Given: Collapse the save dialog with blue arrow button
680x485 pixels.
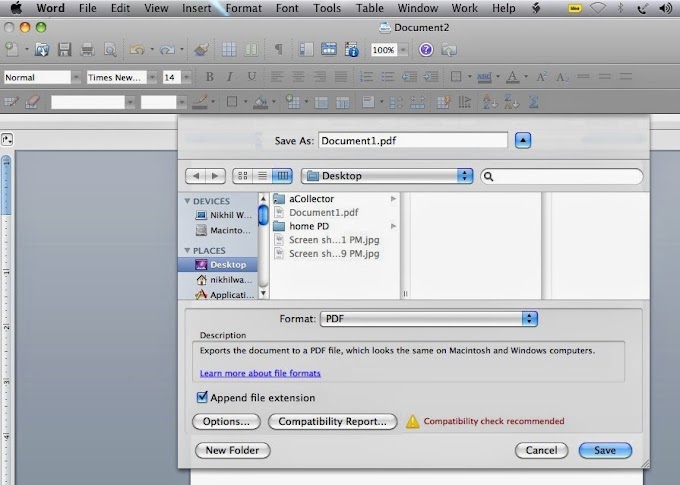Looking at the screenshot, I should [x=523, y=141].
